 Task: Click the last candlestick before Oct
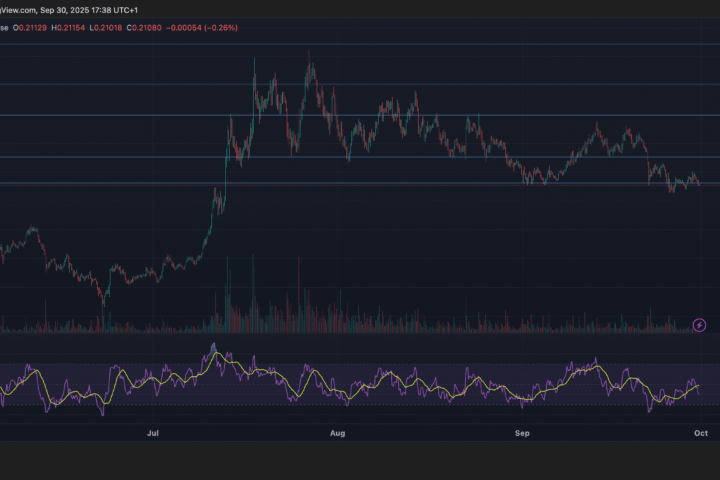[698, 183]
